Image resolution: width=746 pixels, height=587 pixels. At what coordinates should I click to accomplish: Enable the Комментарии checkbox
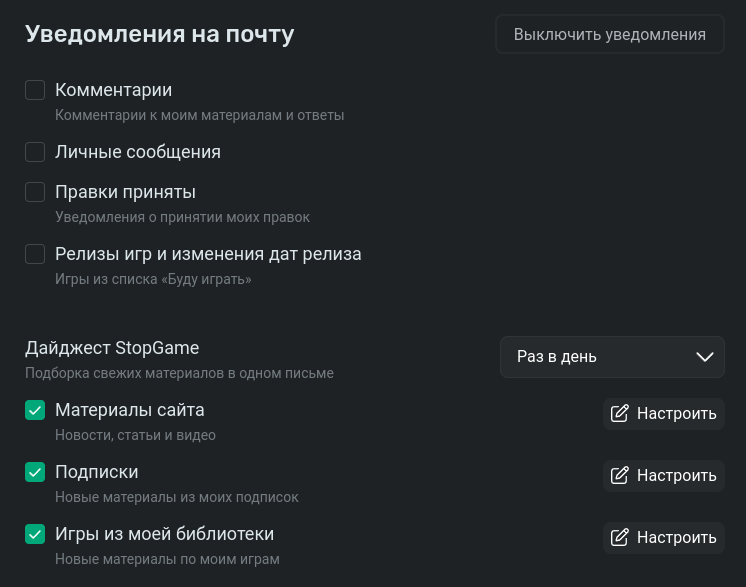(35, 91)
